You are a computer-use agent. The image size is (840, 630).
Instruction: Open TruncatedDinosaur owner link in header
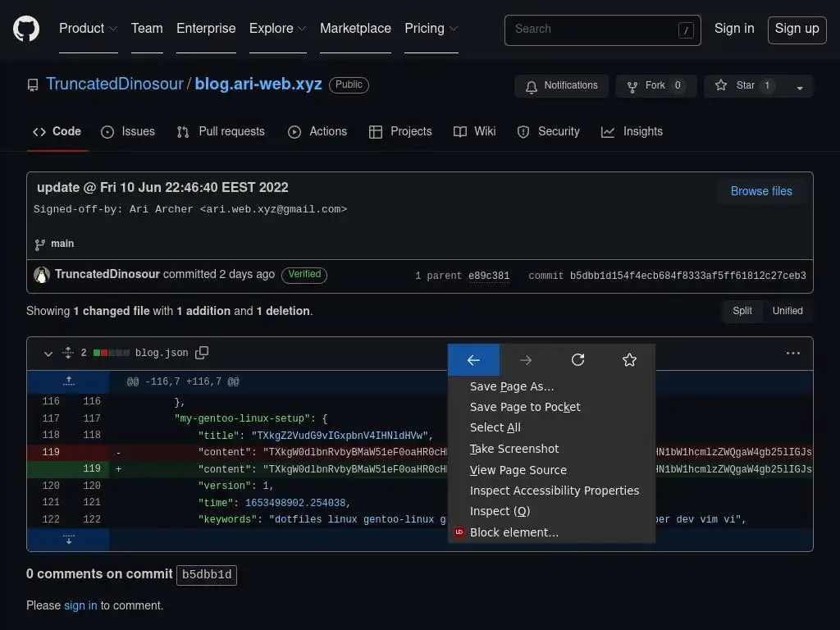tap(115, 84)
